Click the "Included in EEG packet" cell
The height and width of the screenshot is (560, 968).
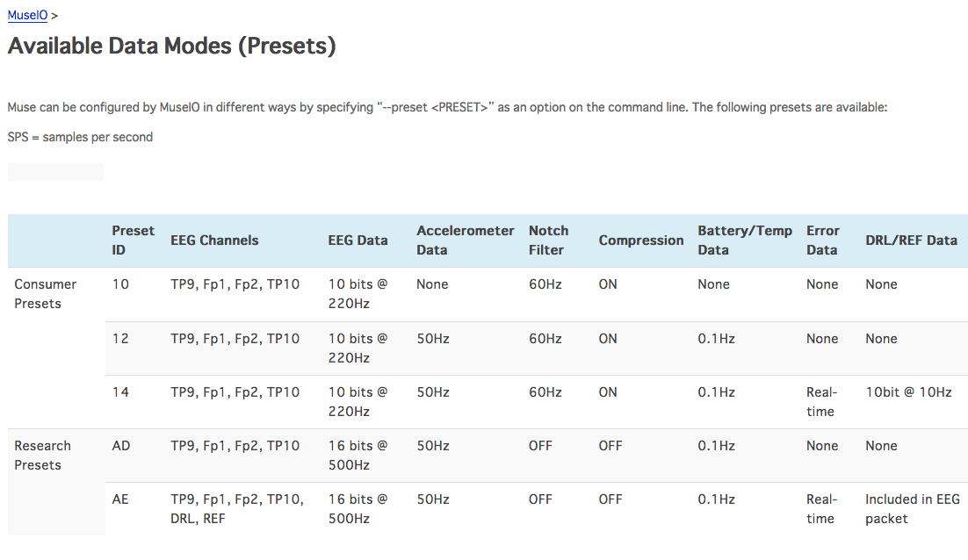point(912,508)
